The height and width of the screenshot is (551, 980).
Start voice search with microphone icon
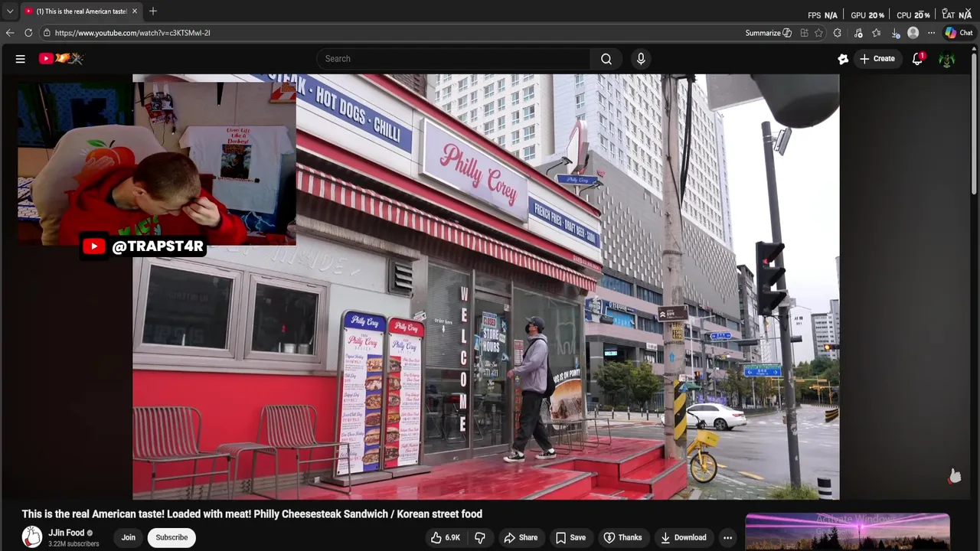coord(641,59)
